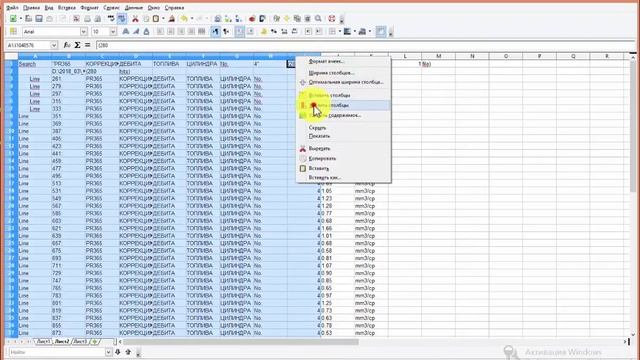The height and width of the screenshot is (360, 640).
Task: Click the Find next down arrow
Action: tap(118, 352)
